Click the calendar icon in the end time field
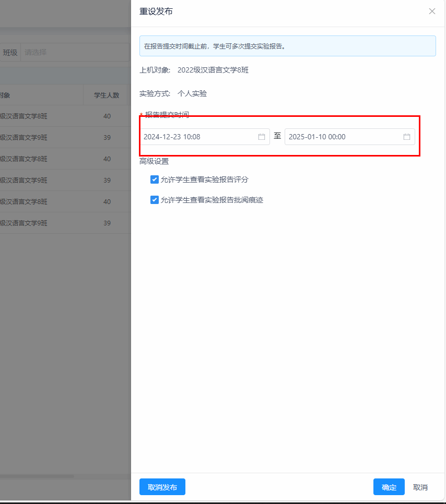 tap(407, 137)
